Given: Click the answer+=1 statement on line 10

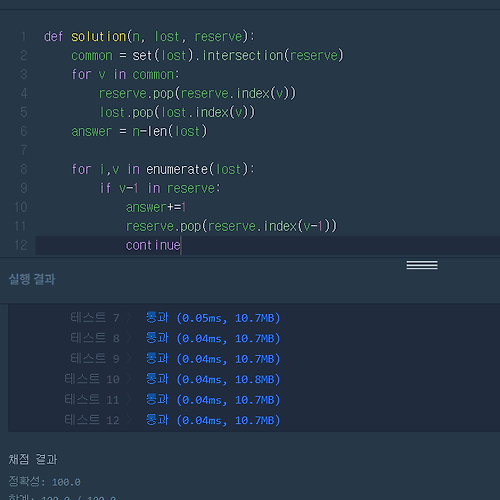Looking at the screenshot, I should click(156, 207).
